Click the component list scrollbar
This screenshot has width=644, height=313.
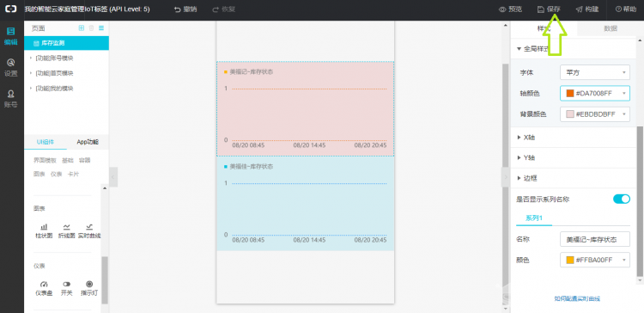[x=105, y=279]
